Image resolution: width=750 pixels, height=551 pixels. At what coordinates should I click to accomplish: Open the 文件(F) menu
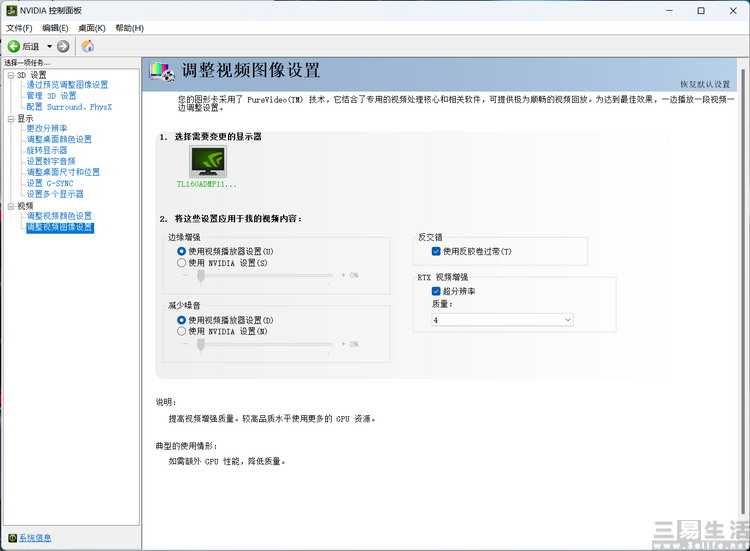(x=19, y=28)
